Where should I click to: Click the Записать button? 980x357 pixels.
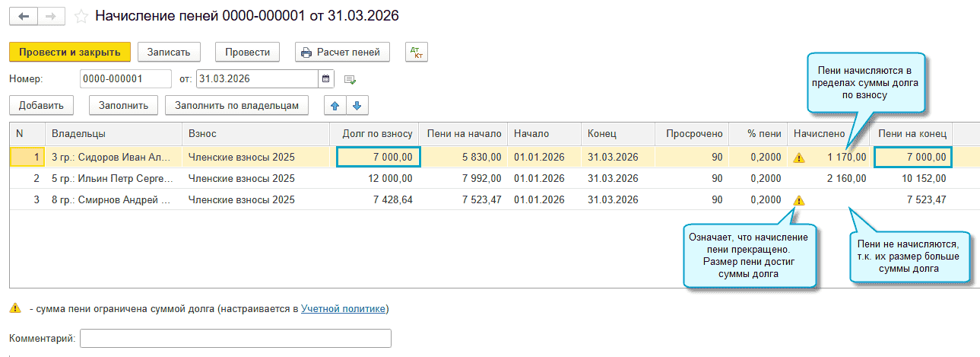169,53
